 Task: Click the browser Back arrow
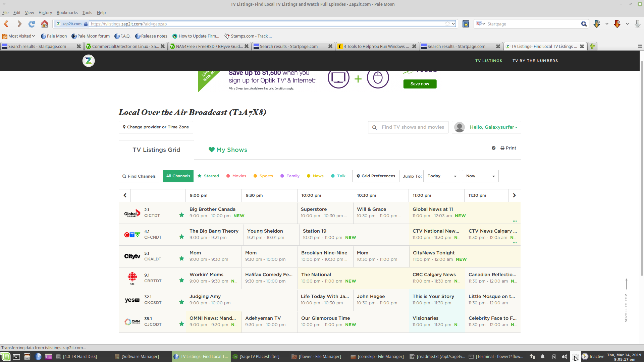tap(6, 24)
